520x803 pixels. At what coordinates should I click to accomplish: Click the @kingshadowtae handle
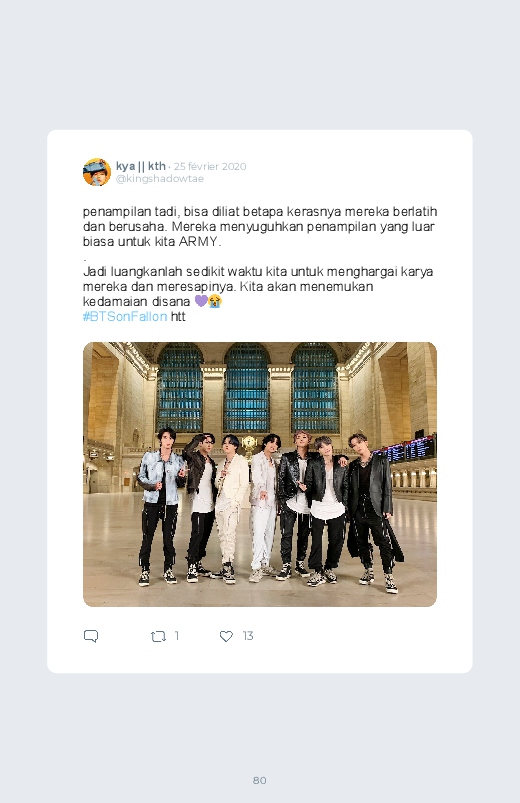pos(160,179)
